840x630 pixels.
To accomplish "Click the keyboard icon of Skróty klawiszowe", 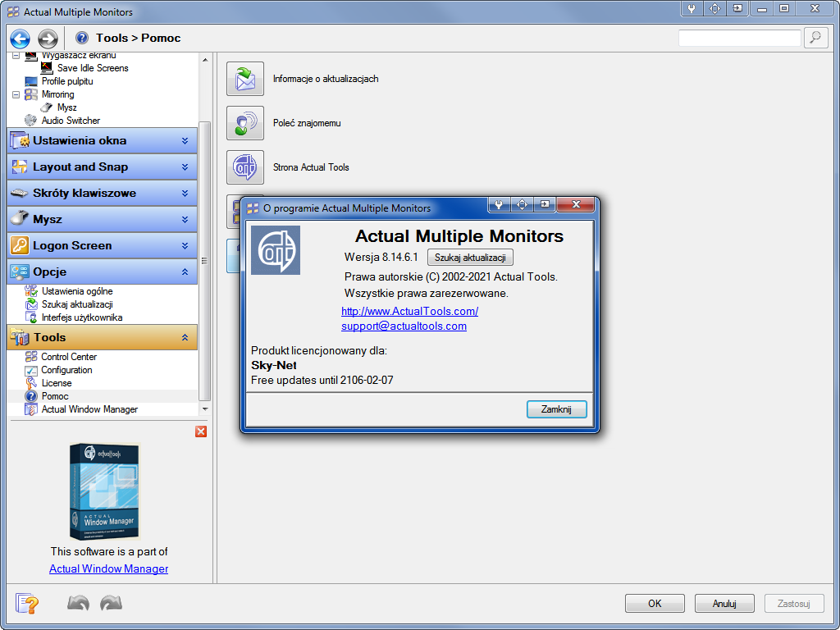I will tap(20, 193).
